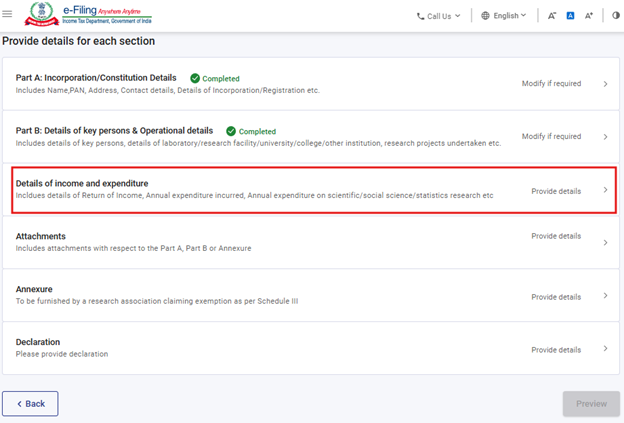Click the Preview button
The height and width of the screenshot is (423, 624).
pyautogui.click(x=591, y=403)
